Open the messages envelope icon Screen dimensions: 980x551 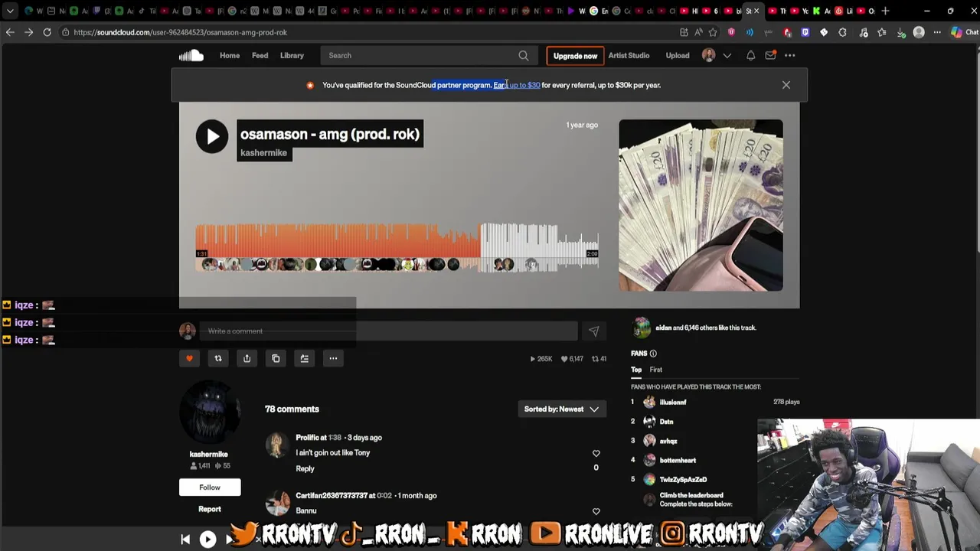coord(770,55)
